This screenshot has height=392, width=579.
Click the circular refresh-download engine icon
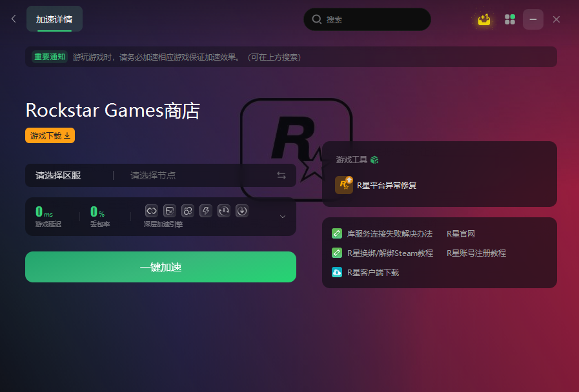click(224, 211)
